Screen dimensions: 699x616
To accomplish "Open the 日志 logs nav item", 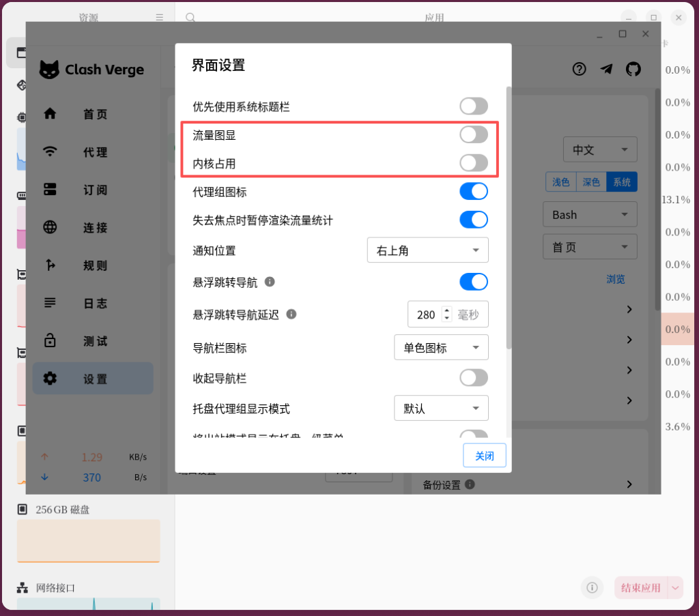I will pyautogui.click(x=93, y=304).
